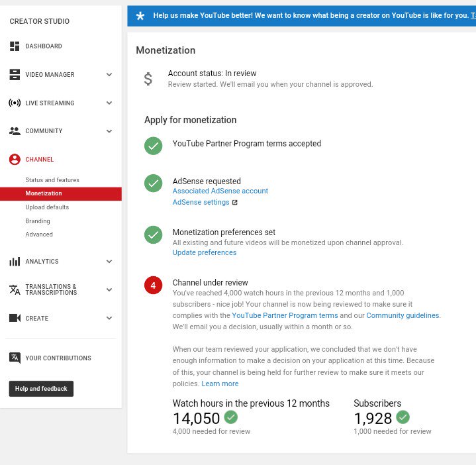Click the dollar sign account status icon
Viewport: 476px width, 465px height.
[148, 79]
